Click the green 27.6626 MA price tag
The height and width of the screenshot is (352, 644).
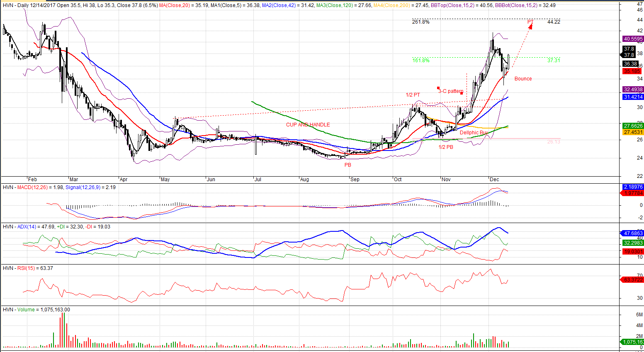[x=633, y=126]
